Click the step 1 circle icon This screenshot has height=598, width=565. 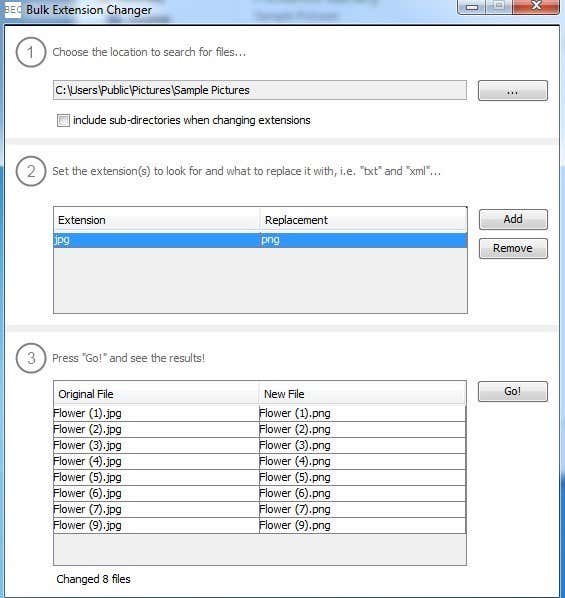click(31, 53)
